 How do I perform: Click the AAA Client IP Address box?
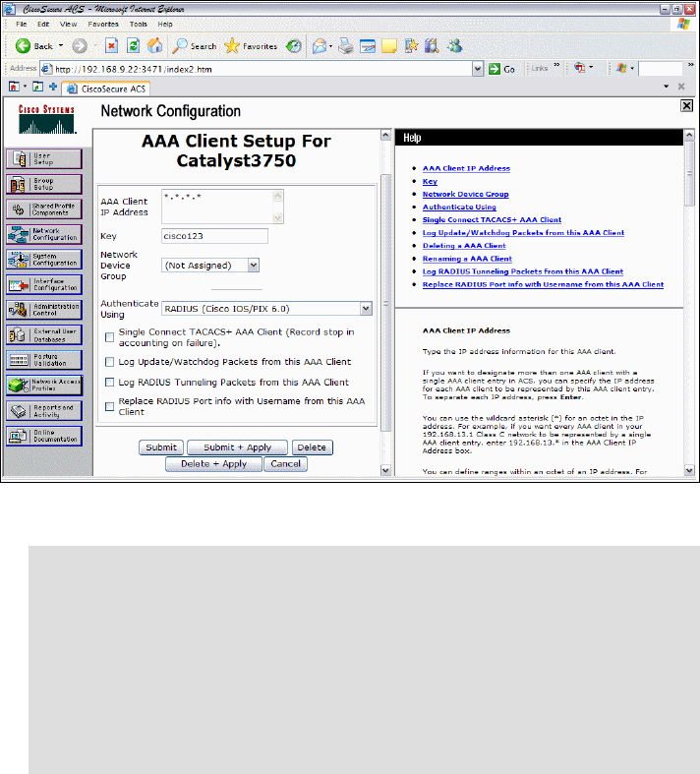point(217,207)
